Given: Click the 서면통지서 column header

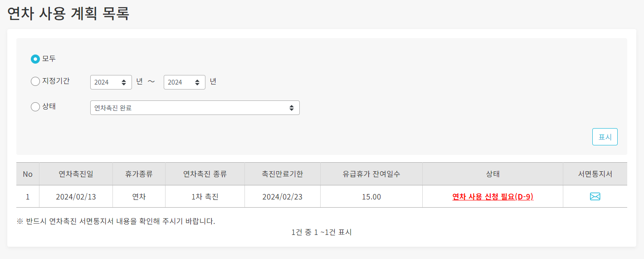Looking at the screenshot, I should pyautogui.click(x=595, y=174).
